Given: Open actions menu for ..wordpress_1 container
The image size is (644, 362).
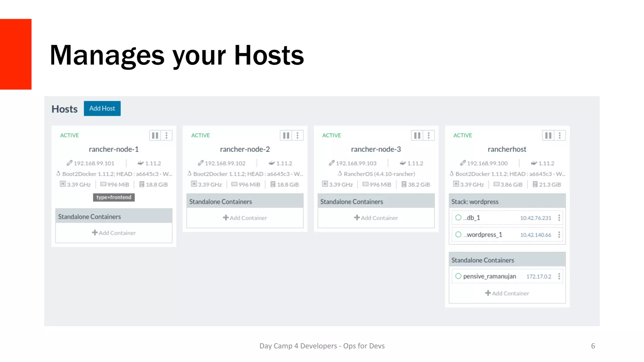Looking at the screenshot, I should click(x=559, y=235).
